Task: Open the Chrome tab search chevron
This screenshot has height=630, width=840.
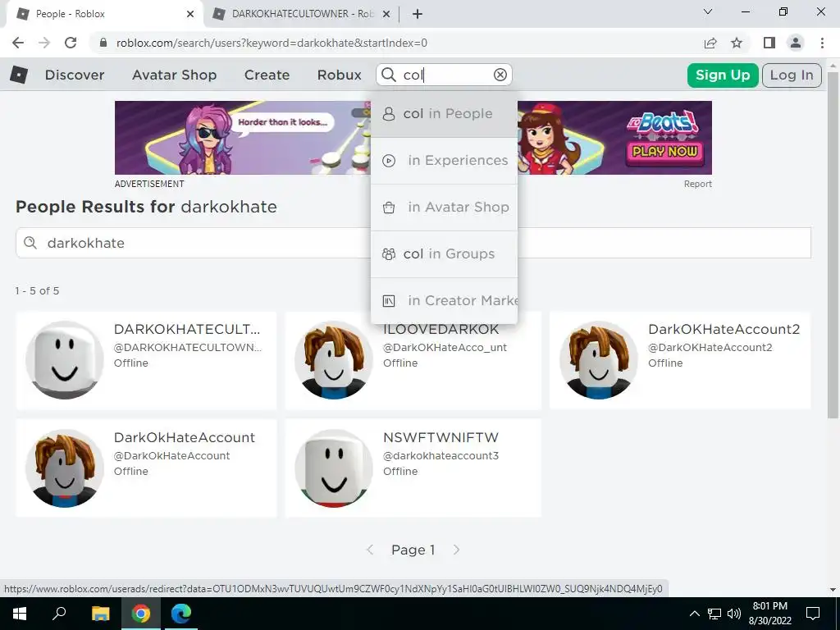Action: [x=708, y=11]
